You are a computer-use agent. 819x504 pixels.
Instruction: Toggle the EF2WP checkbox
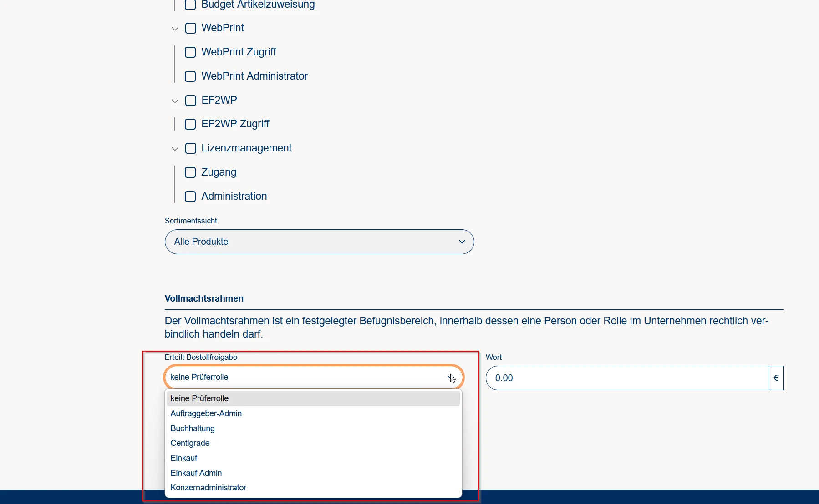tap(191, 101)
